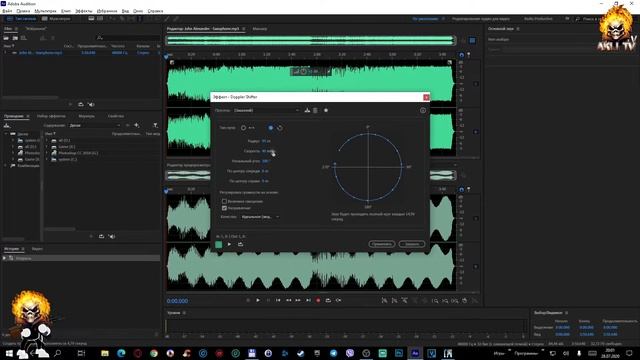This screenshot has height=360, width=640.
Task: Toggle loop preview in the Doppler Shifter dialog
Action: point(240,244)
